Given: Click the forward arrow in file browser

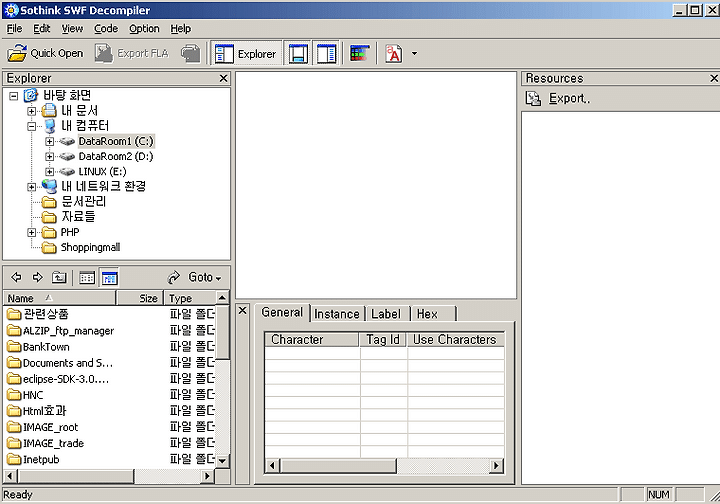Looking at the screenshot, I should (38, 277).
